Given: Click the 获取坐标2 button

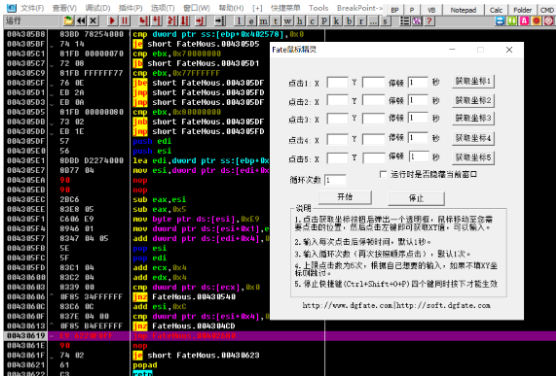Looking at the screenshot, I should (x=473, y=100).
